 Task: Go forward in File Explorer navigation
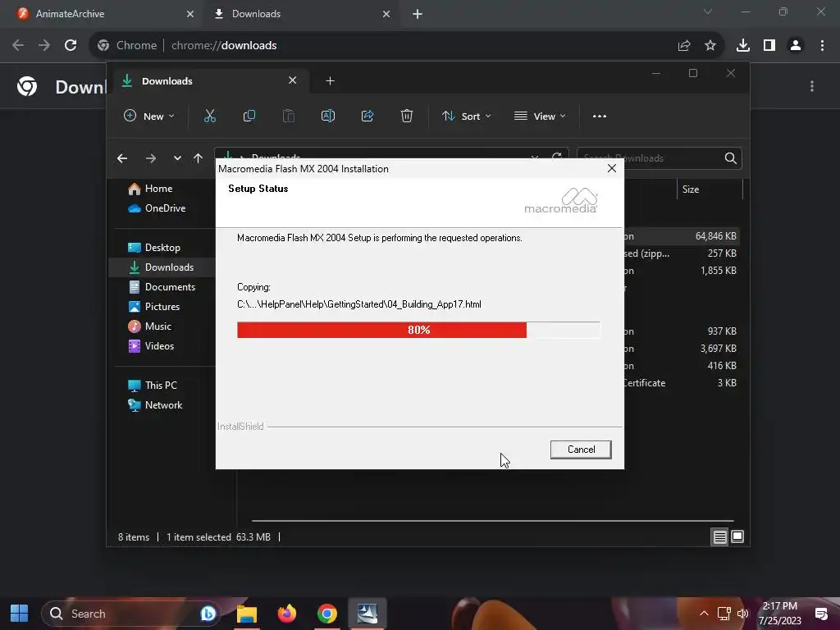(151, 158)
